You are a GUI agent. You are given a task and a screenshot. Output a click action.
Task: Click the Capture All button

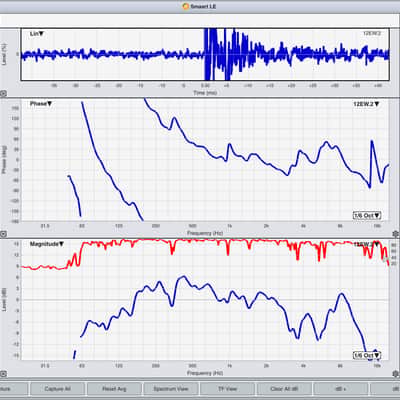tap(57, 389)
